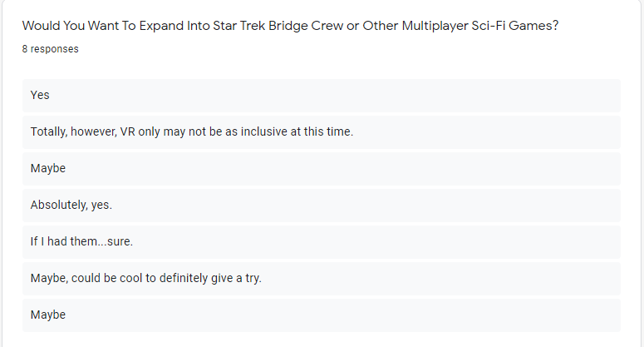Click 'Bridge Crew' in the question heading
644x347 pixels.
(306, 26)
